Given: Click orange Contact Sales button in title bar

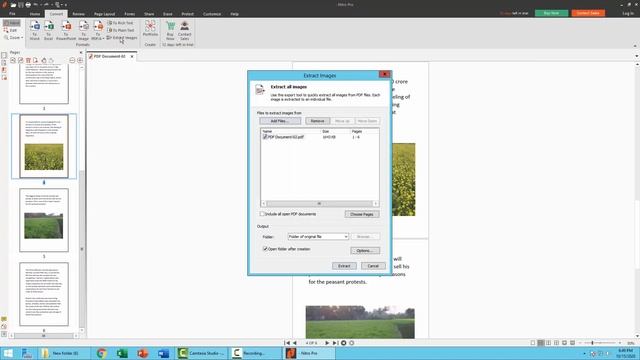Looking at the screenshot, I should [x=588, y=13].
